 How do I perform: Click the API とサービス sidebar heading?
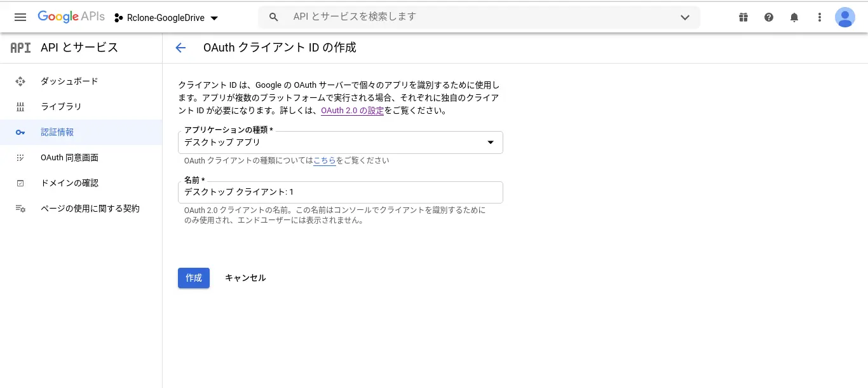[79, 48]
